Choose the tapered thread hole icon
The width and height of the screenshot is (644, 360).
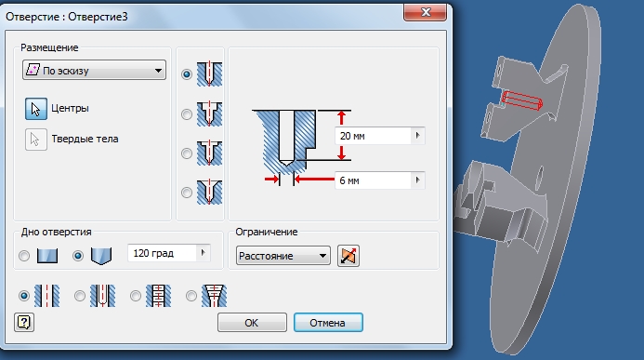click(x=214, y=296)
